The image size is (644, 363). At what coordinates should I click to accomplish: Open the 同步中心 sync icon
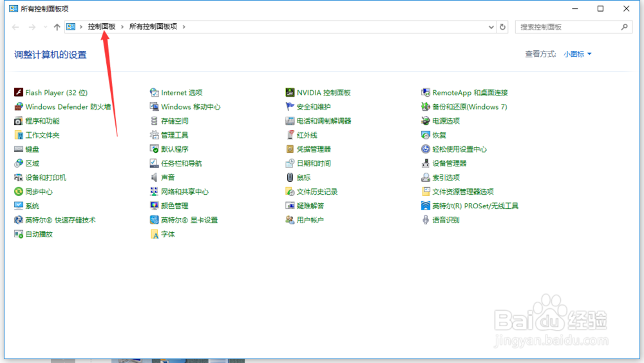coord(19,192)
